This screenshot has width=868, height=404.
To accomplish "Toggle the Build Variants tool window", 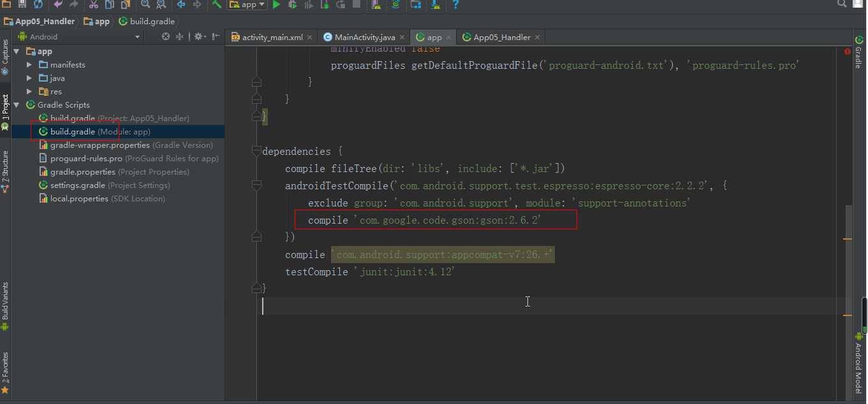I will (x=5, y=306).
